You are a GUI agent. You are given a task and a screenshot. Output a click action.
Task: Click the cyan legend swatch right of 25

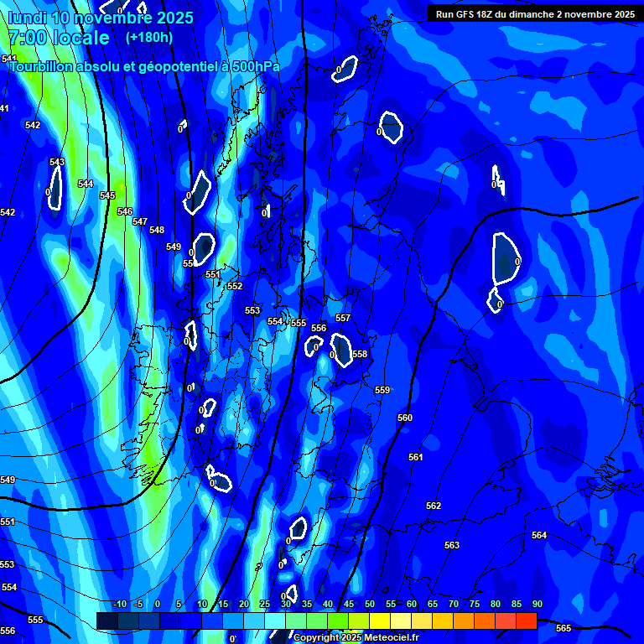[275, 621]
